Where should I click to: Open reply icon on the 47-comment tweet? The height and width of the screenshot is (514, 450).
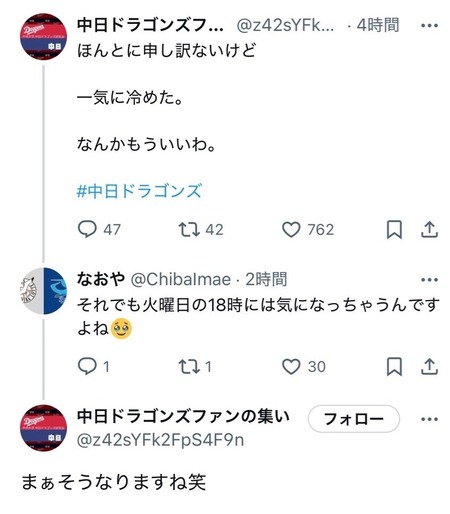coord(87,229)
